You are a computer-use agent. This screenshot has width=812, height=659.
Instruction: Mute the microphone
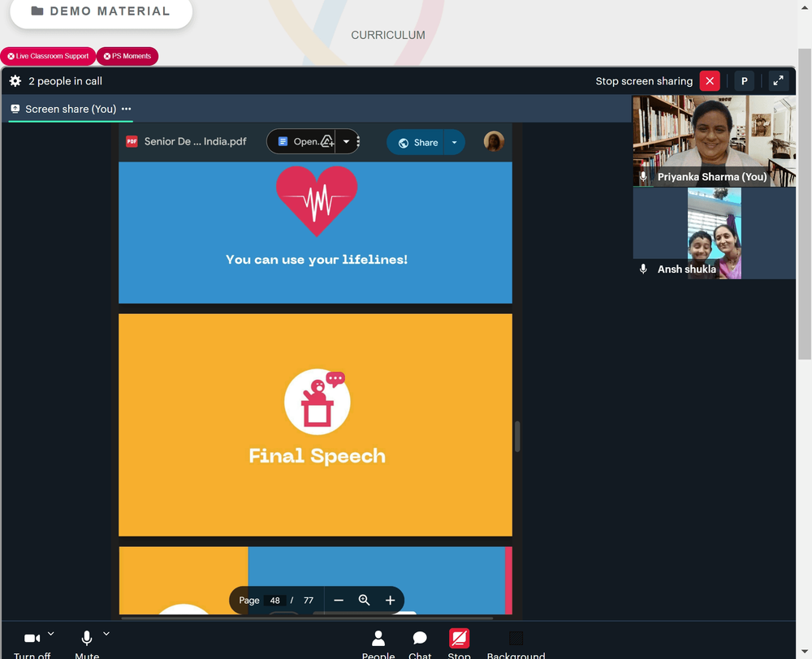(x=87, y=644)
